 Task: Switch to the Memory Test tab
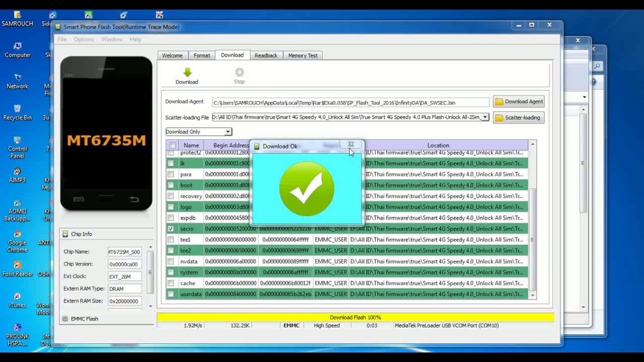pyautogui.click(x=303, y=55)
